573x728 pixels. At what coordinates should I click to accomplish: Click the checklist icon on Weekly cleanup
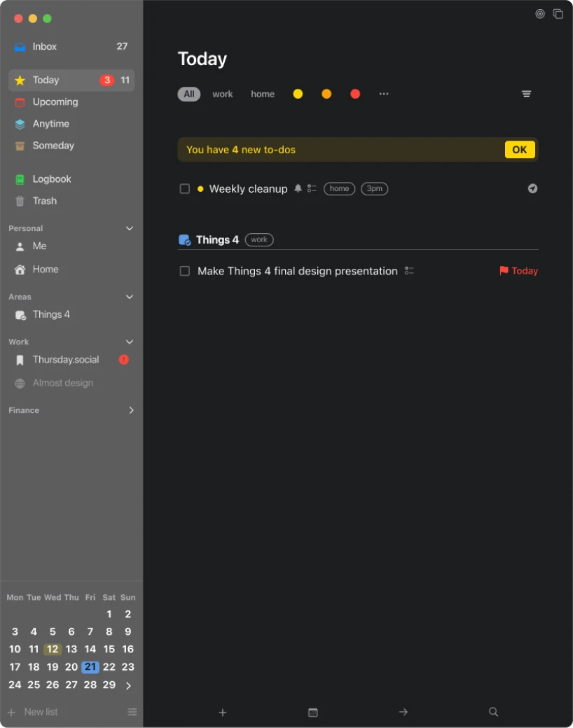point(311,188)
